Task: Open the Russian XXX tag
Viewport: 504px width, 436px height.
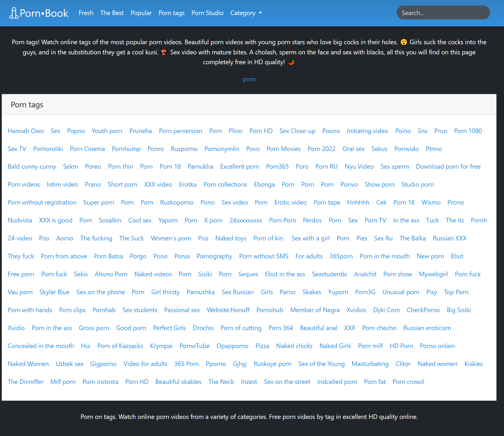Action: (x=450, y=238)
